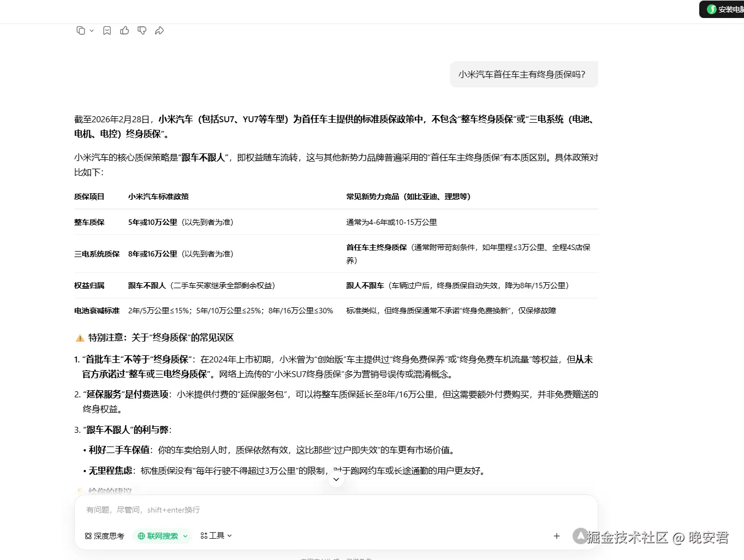
Task: Open attachment options with the plus icon
Action: (x=556, y=535)
